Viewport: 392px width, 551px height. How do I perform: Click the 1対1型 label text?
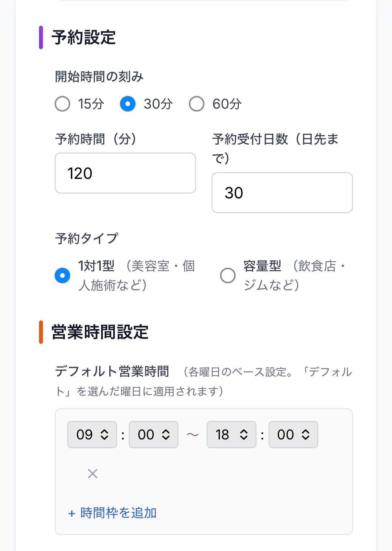pos(97,266)
